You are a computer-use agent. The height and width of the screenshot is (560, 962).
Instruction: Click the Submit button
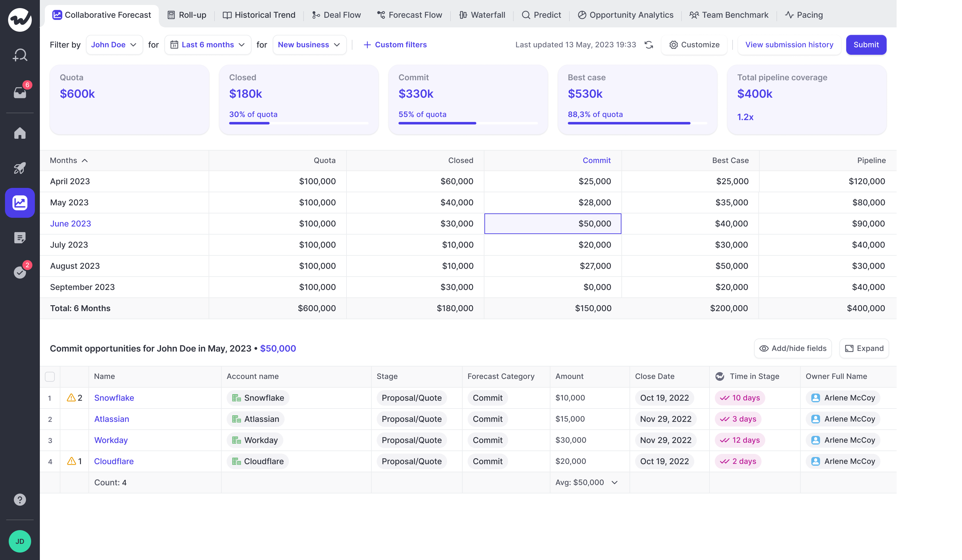[x=866, y=44]
